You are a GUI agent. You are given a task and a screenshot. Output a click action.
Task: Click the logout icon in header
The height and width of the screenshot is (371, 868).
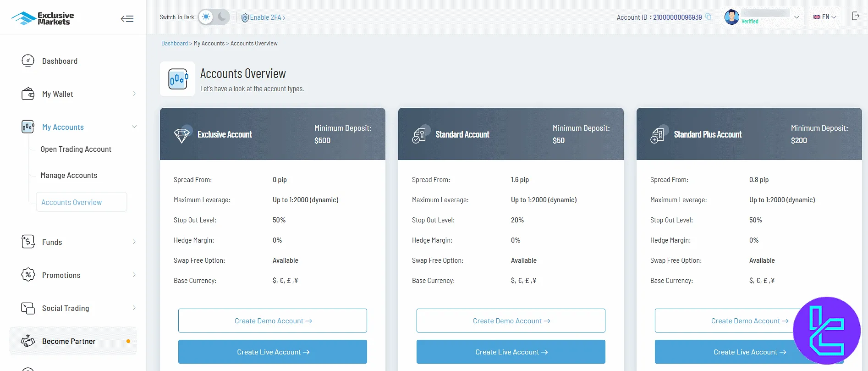click(x=856, y=16)
